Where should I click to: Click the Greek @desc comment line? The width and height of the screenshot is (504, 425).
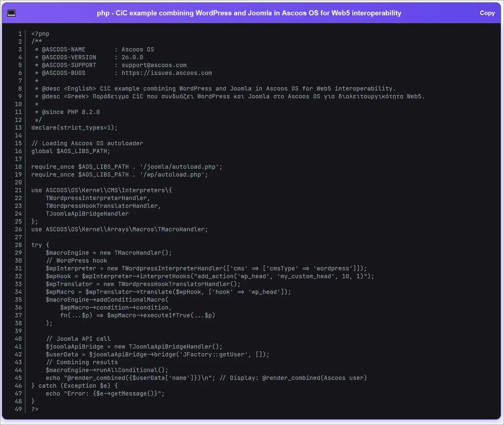[x=230, y=96]
